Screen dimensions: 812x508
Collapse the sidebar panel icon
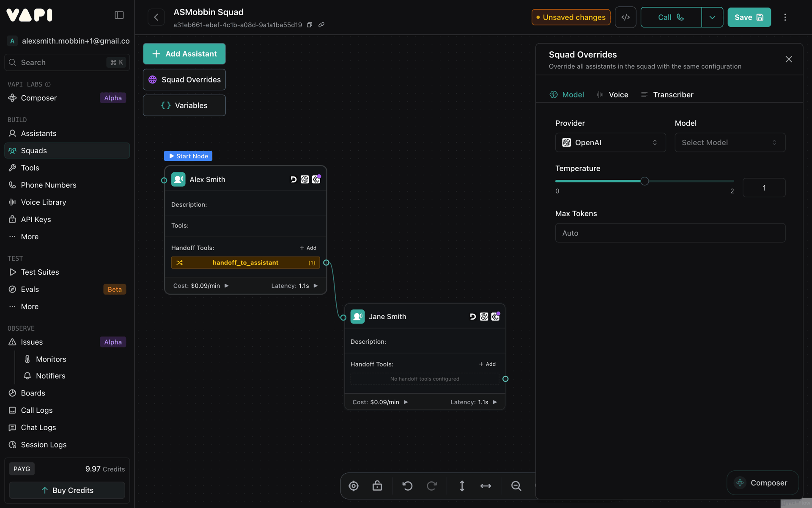pos(119,15)
